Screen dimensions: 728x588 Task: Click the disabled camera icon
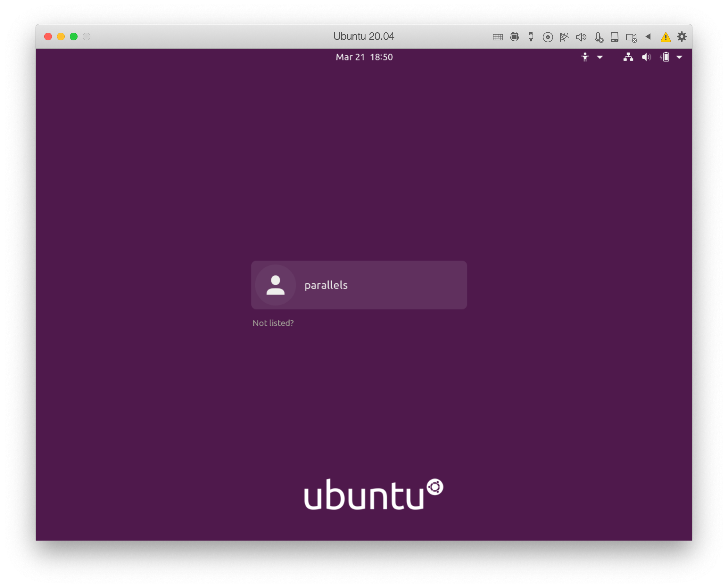tap(631, 37)
